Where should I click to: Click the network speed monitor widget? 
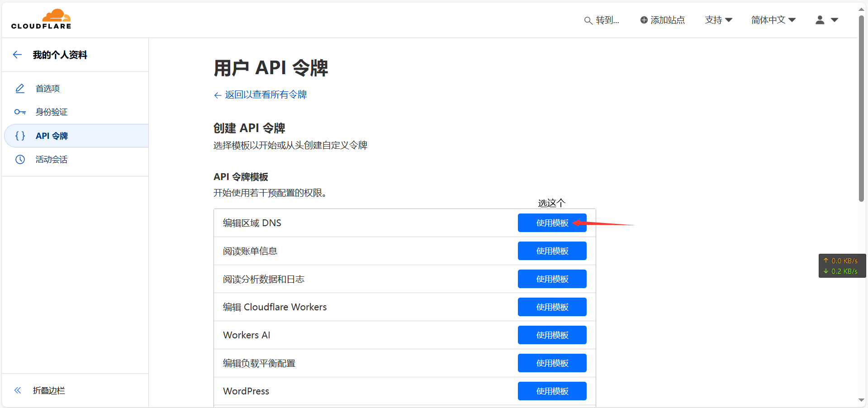(842, 266)
